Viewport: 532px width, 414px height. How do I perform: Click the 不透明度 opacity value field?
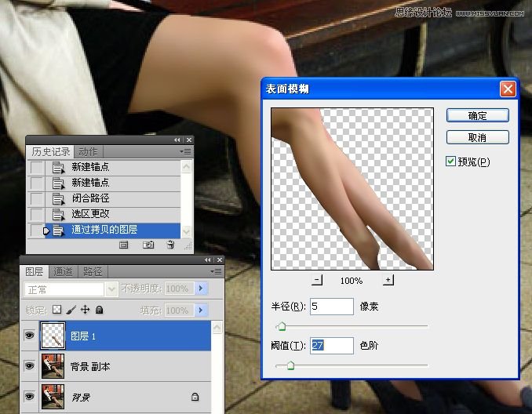(x=179, y=289)
